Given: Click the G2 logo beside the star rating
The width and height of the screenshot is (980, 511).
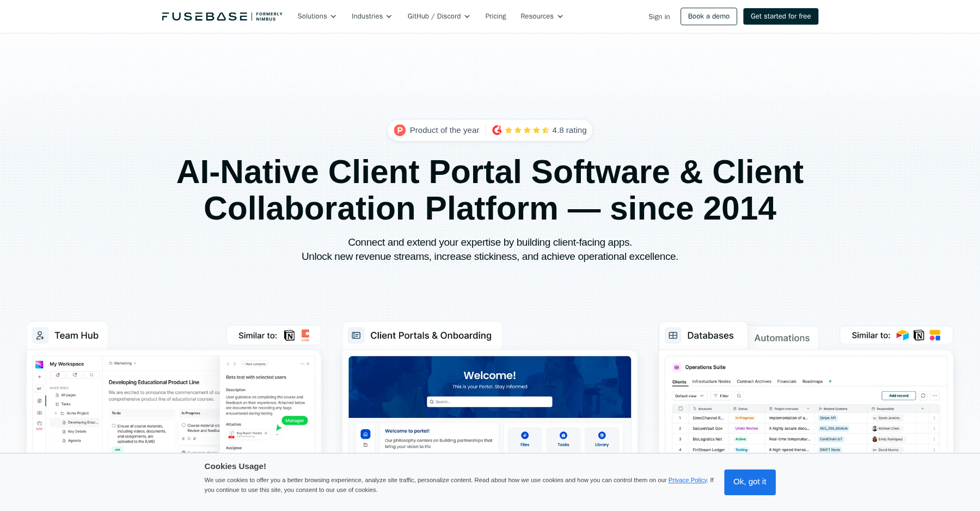Looking at the screenshot, I should 497,130.
